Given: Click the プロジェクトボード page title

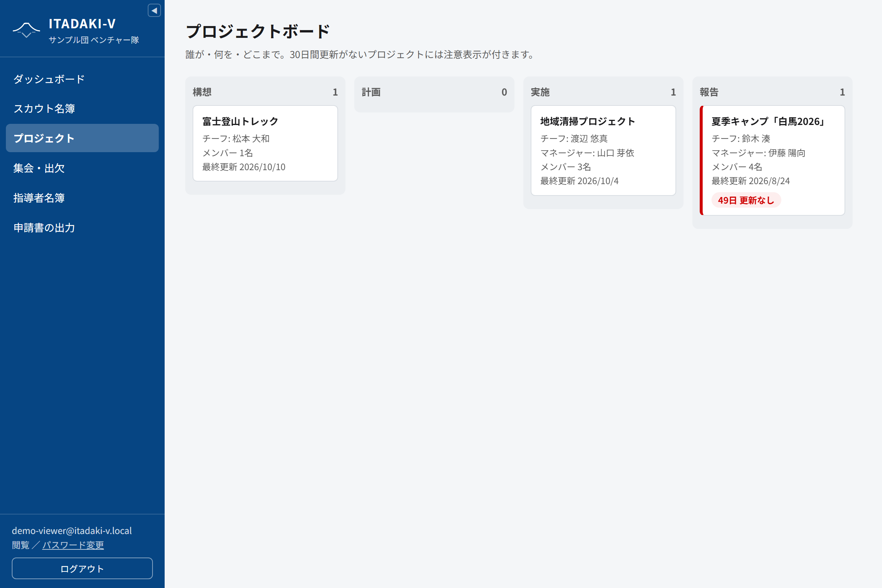Looking at the screenshot, I should 258,31.
